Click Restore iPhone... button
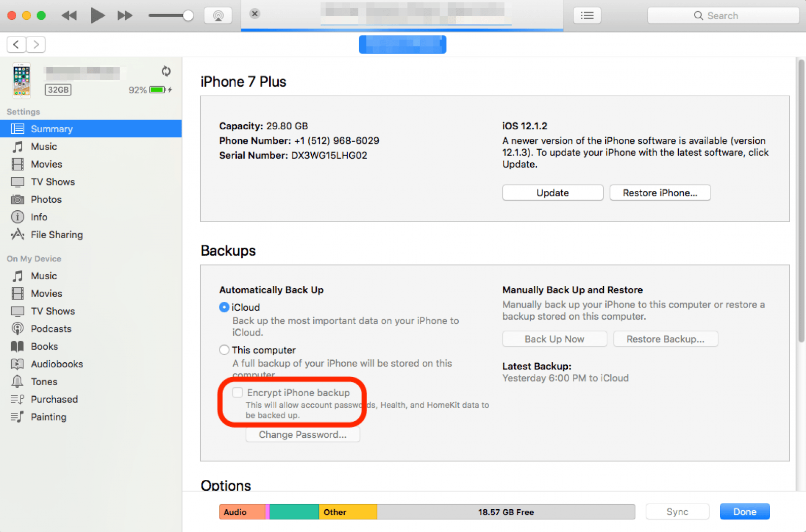Image resolution: width=806 pixels, height=532 pixels. pyautogui.click(x=660, y=193)
